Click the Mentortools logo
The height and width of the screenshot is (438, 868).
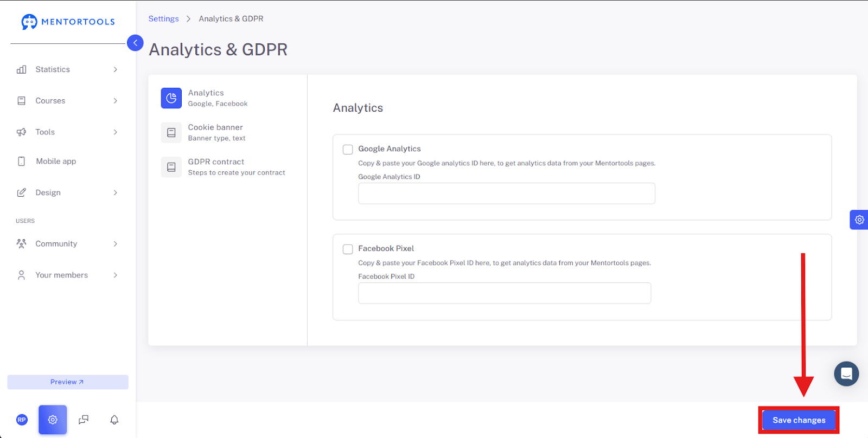click(x=68, y=22)
